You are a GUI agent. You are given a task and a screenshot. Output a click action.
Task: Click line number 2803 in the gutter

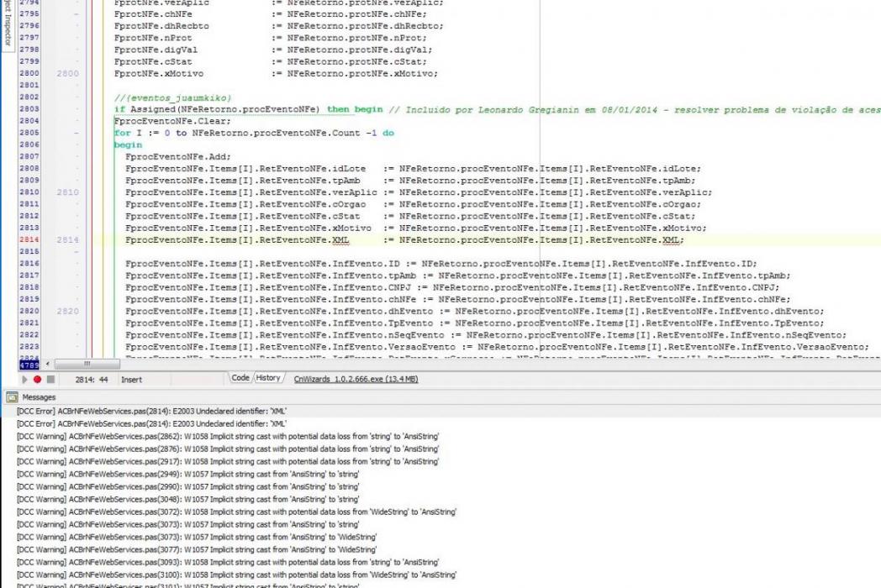pos(29,109)
